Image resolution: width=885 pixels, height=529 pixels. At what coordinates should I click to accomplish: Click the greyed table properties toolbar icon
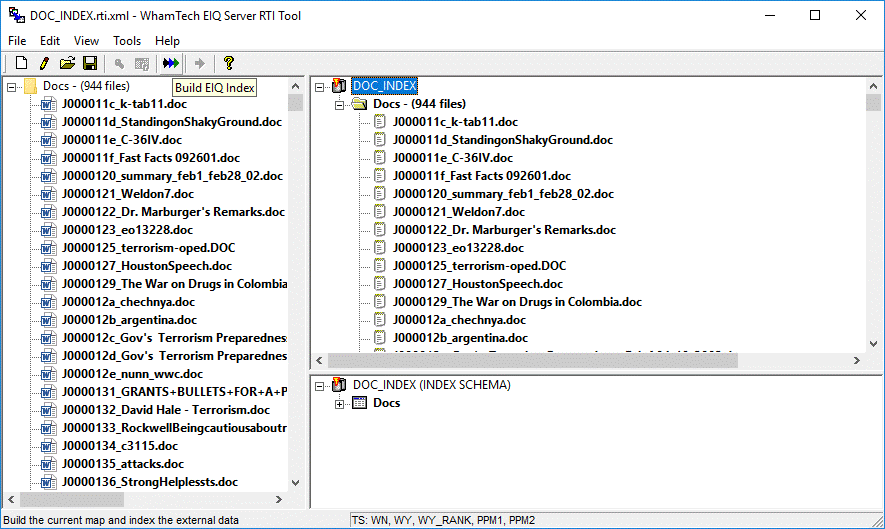(x=142, y=64)
